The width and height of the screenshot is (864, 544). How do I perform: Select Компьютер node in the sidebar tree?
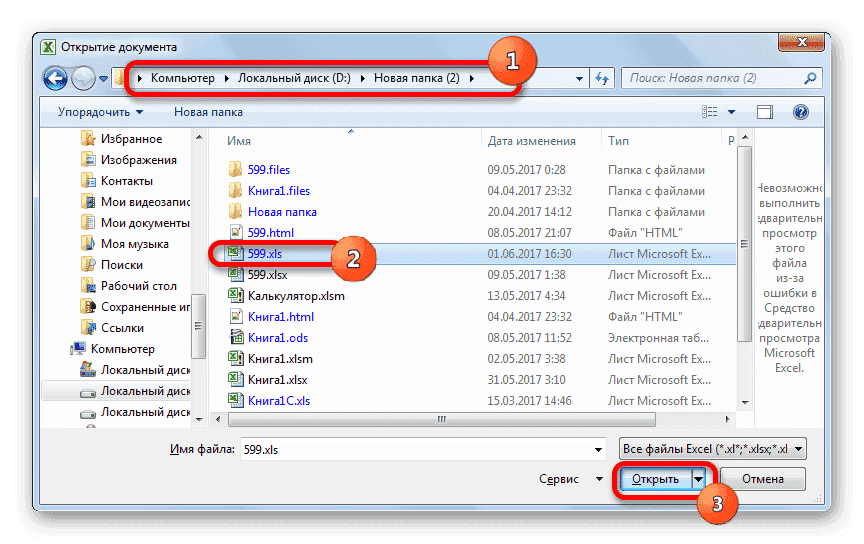122,348
